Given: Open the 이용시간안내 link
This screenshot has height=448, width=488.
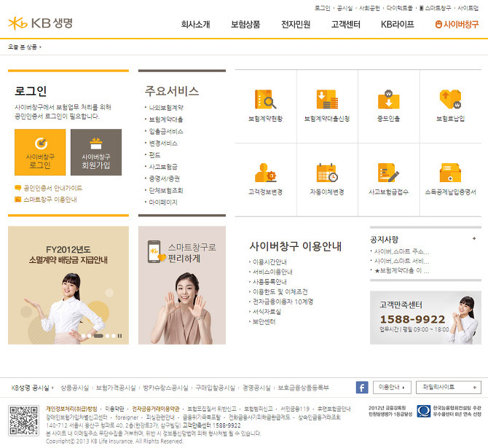Looking at the screenshot, I should [269, 262].
